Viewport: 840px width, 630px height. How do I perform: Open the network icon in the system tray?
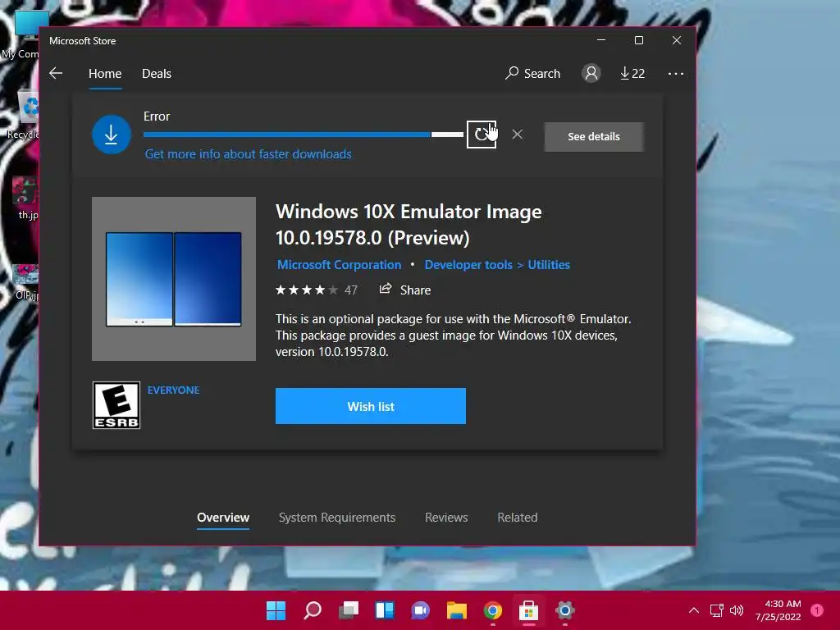716,610
